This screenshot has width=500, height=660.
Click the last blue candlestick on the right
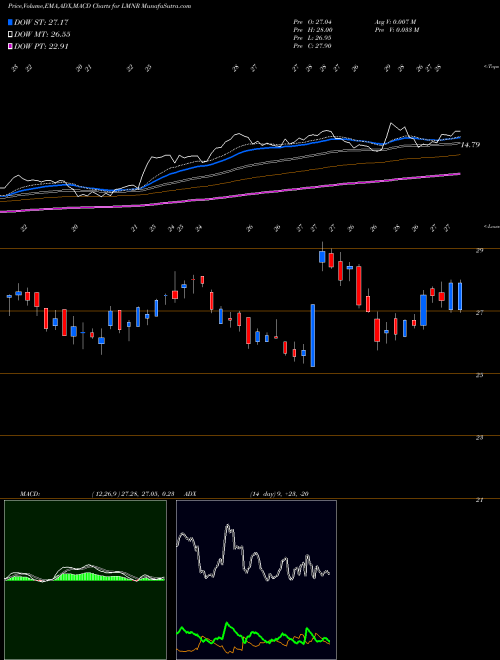(x=460, y=297)
